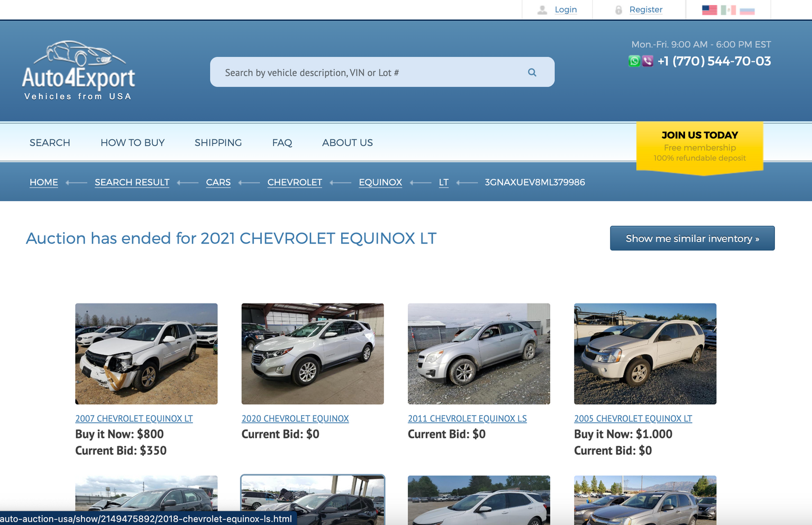Select the Russian flag language
Viewport: 812px width, 525px height.
click(747, 10)
